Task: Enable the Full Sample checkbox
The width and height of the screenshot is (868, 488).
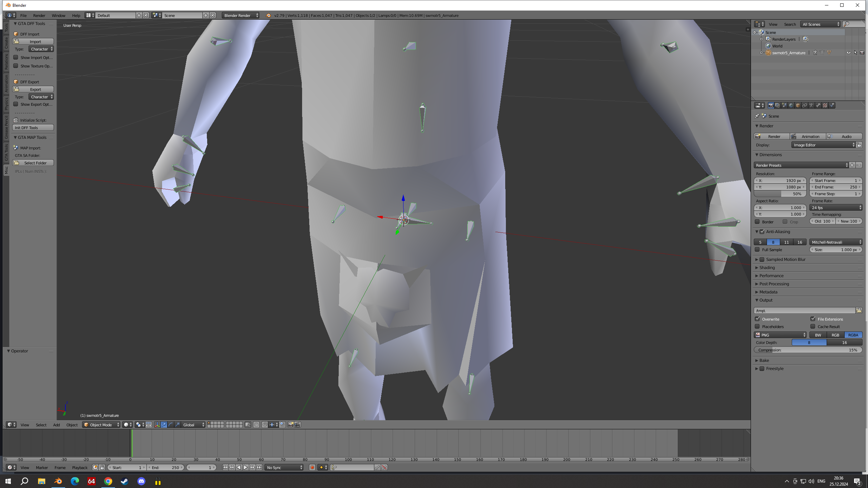Action: click(757, 249)
